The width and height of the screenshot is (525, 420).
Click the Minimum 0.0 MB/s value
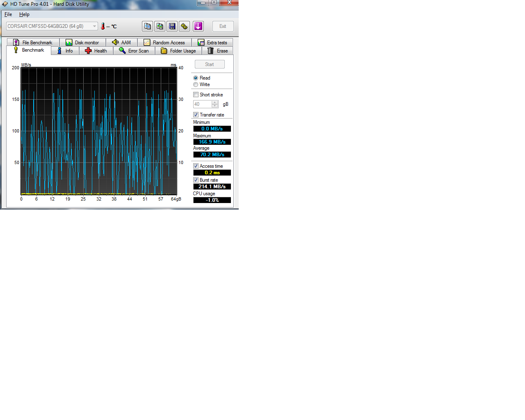point(212,129)
